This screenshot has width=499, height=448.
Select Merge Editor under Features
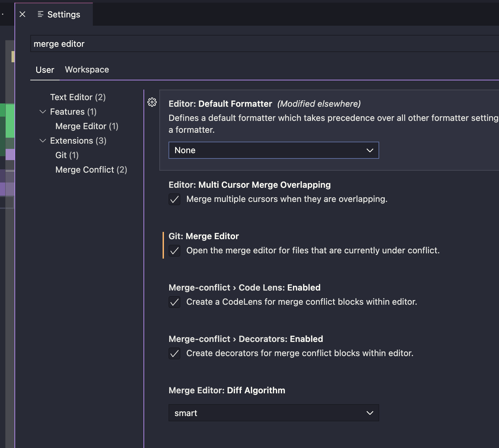87,126
